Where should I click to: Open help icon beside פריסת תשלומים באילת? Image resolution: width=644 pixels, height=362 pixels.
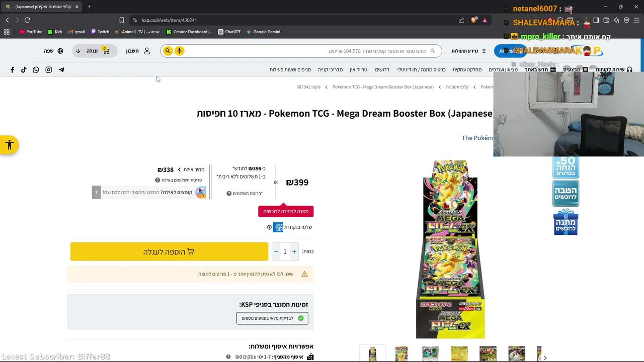(157, 180)
